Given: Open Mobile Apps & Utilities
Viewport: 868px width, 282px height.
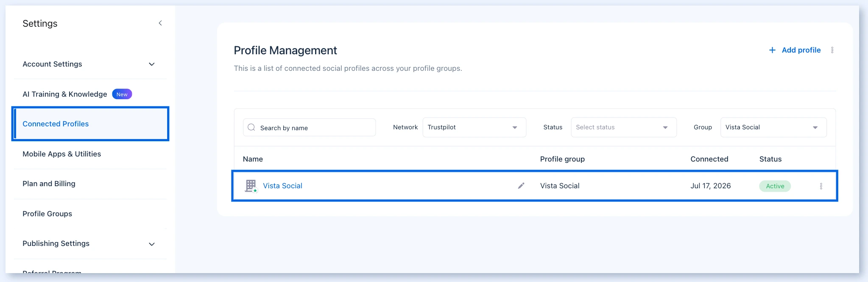Looking at the screenshot, I should 62,154.
